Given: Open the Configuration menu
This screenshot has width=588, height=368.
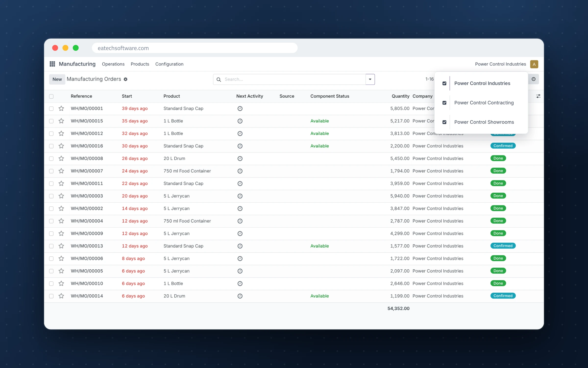Looking at the screenshot, I should 169,64.
